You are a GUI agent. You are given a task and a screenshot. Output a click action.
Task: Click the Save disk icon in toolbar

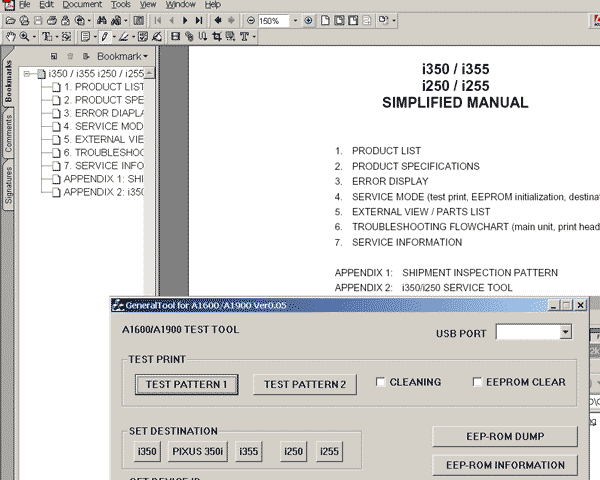[x=38, y=20]
